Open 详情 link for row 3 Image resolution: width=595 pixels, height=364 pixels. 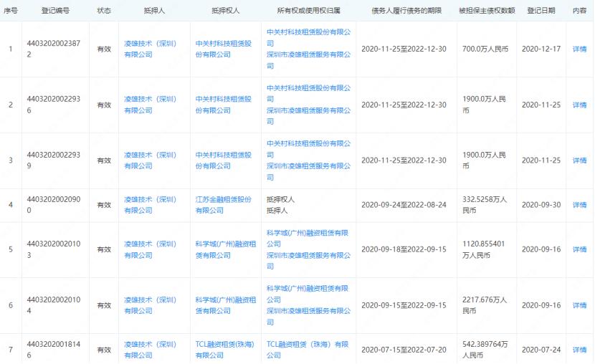pyautogui.click(x=579, y=161)
